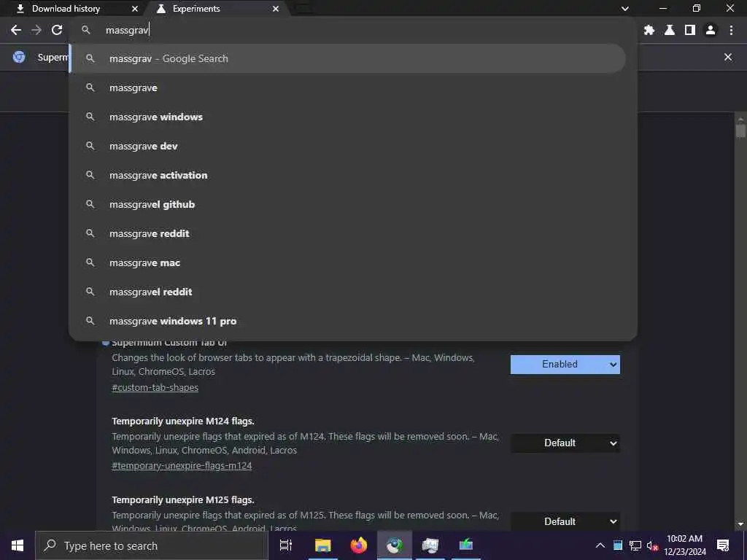Click the 'Type here to search' taskbar box
The image size is (747, 560).
coord(152,545)
